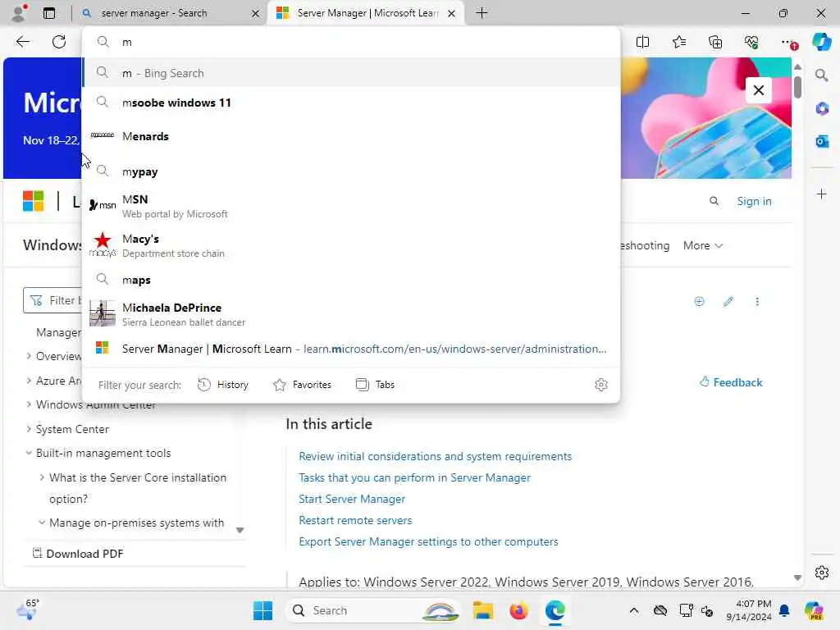
Task: Choose the mypay suggestion
Action: pyautogui.click(x=351, y=171)
